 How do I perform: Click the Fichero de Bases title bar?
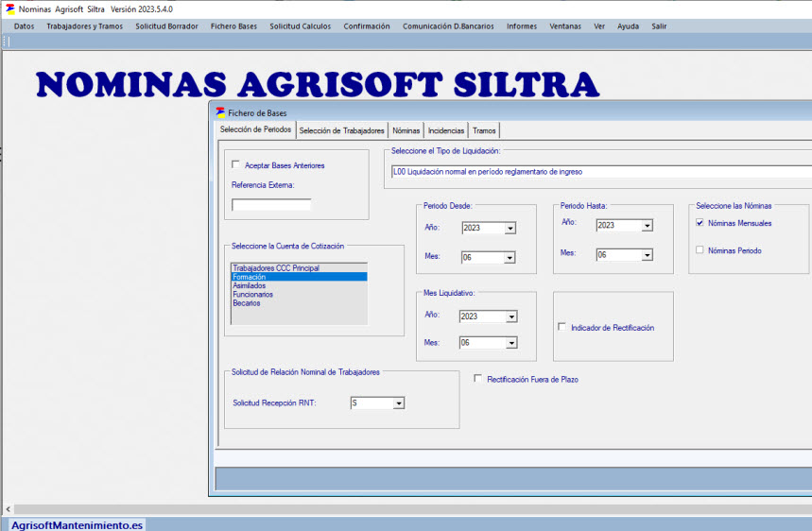tap(512, 112)
